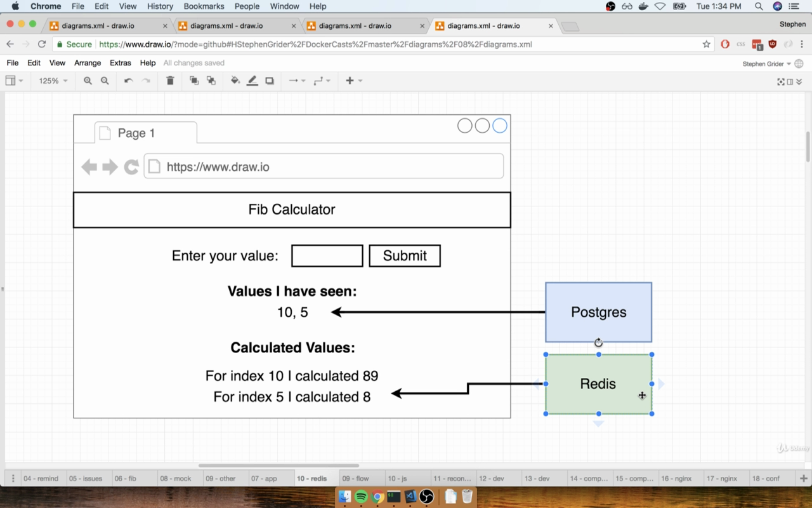Open the fill color bucket tool

pyautogui.click(x=235, y=81)
